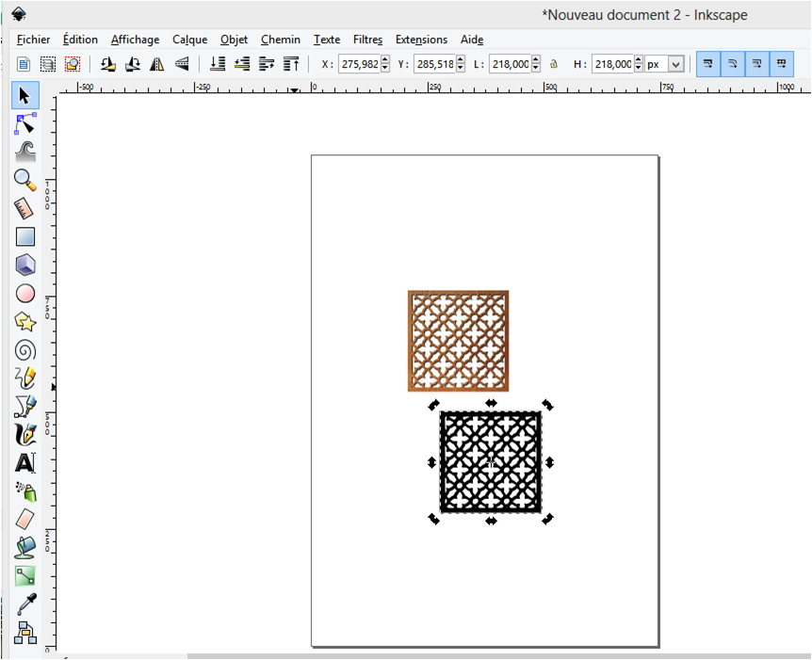Screen dimensions: 812x660
Task: Open the Chemin menu
Action: [x=281, y=40]
